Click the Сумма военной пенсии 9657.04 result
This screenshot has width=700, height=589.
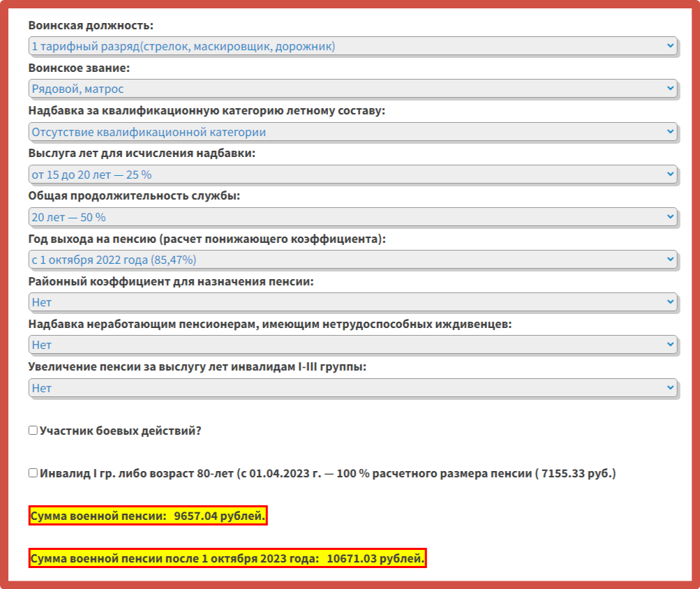(x=148, y=515)
